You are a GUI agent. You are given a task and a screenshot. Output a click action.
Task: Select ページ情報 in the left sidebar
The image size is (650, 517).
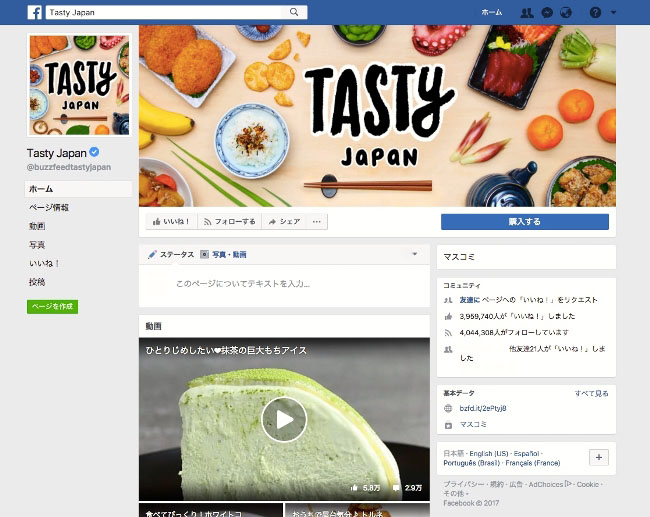49,207
